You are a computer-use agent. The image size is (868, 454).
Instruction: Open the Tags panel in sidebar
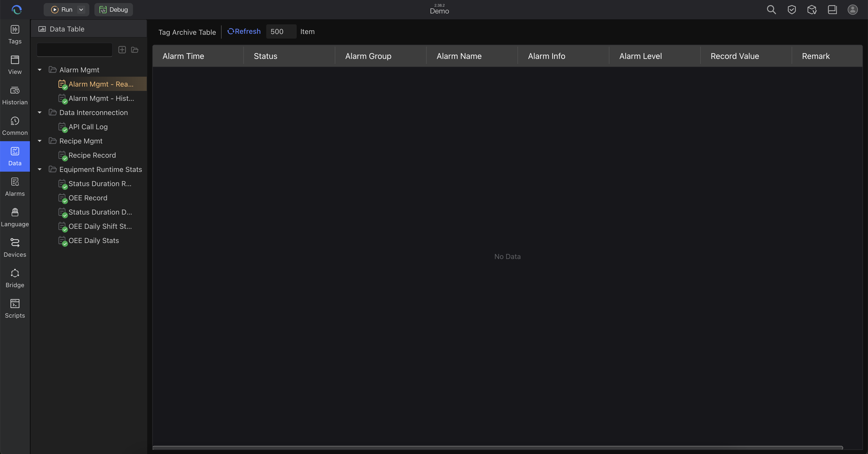tap(15, 34)
